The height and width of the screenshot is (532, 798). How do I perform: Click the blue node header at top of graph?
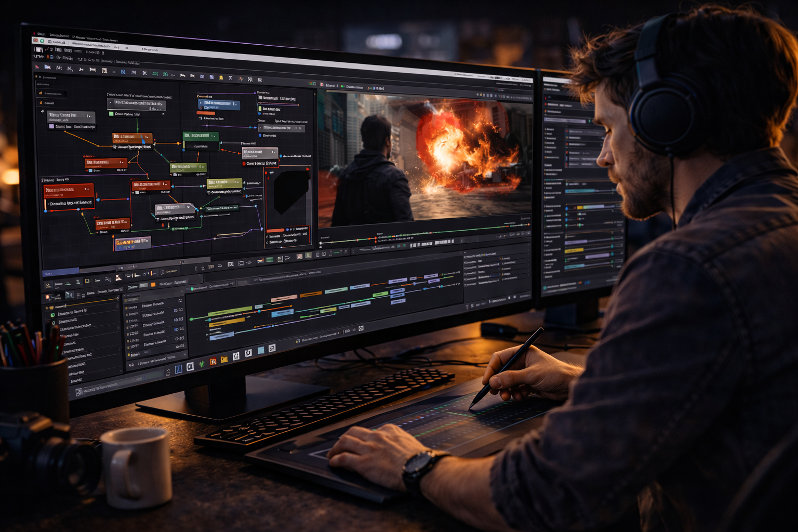tap(218, 104)
